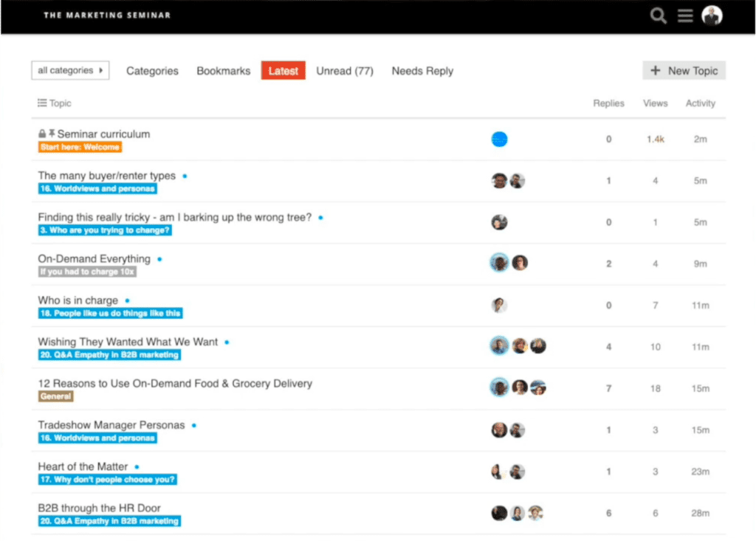The width and height of the screenshot is (756, 541).
Task: Switch to the Unread (77) tab
Action: coord(345,71)
